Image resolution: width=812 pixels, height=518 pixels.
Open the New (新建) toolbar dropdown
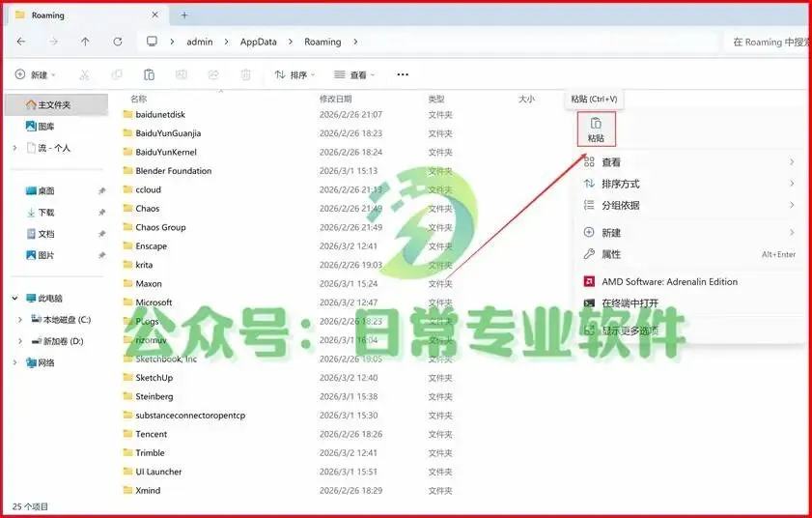coord(35,75)
